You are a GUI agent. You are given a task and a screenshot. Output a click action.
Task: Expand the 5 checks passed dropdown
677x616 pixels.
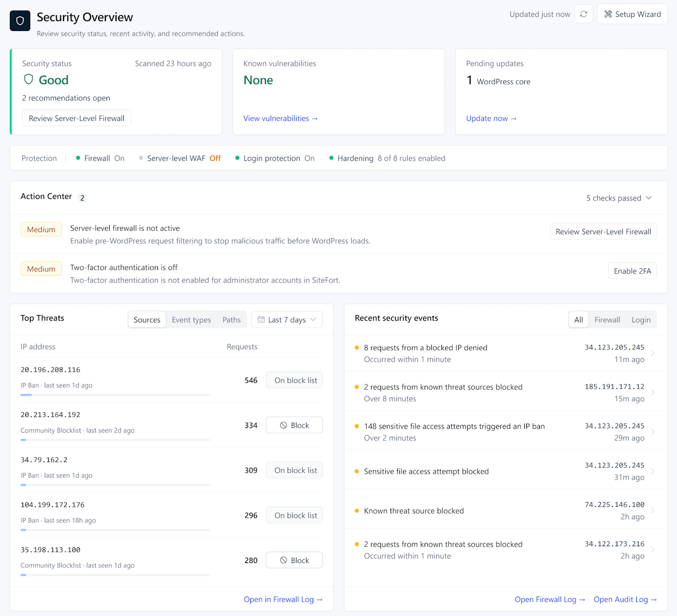coord(619,198)
